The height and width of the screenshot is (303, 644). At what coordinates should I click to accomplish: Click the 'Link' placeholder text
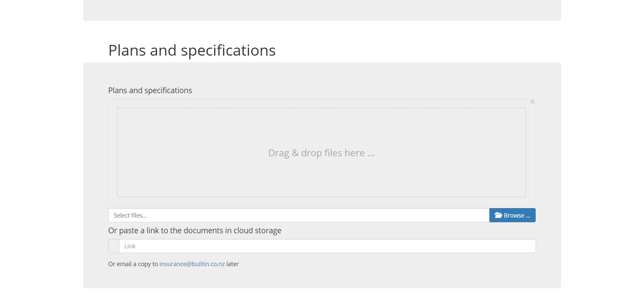[x=130, y=246]
